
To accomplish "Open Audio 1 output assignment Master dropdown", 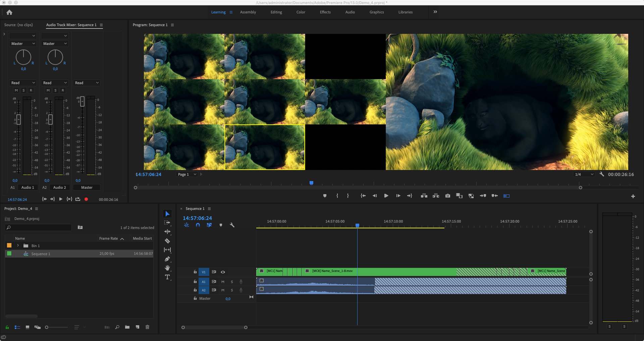I will [x=23, y=44].
